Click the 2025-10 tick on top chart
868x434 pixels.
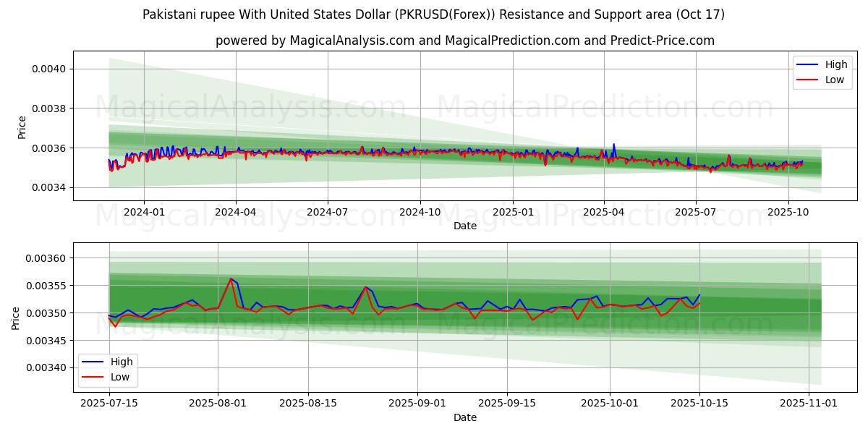[x=788, y=212]
